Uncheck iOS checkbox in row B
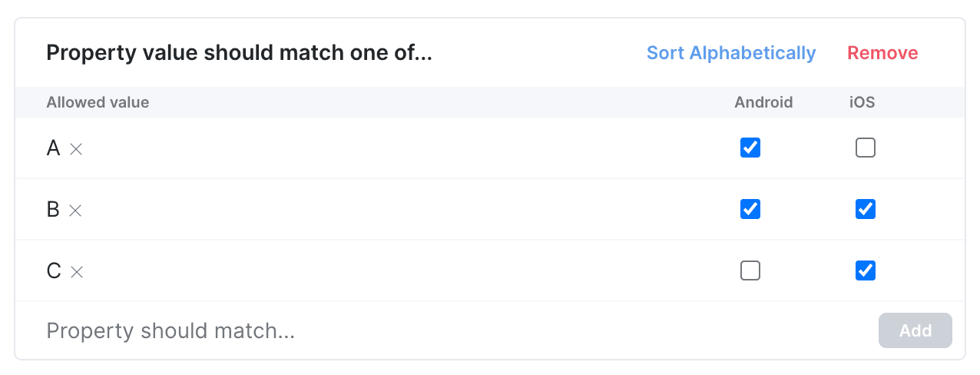980x375 pixels. tap(865, 209)
